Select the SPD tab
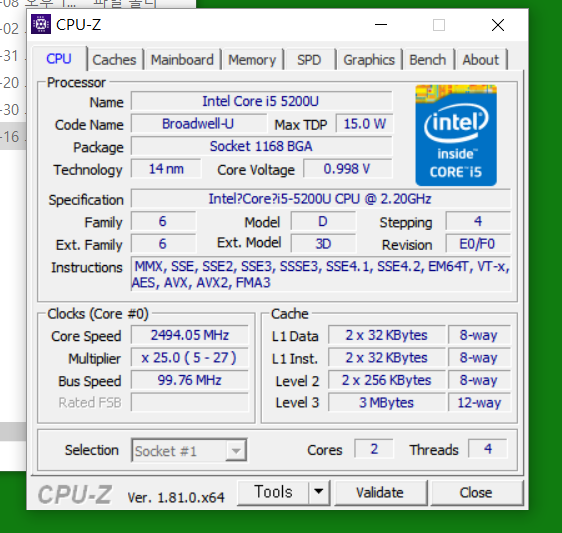This screenshot has height=533, width=562. [x=309, y=60]
